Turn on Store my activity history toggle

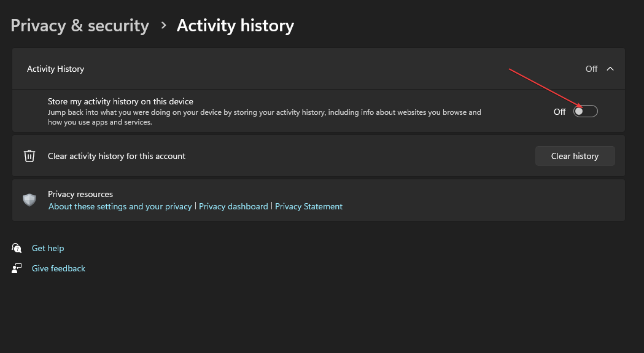(585, 111)
